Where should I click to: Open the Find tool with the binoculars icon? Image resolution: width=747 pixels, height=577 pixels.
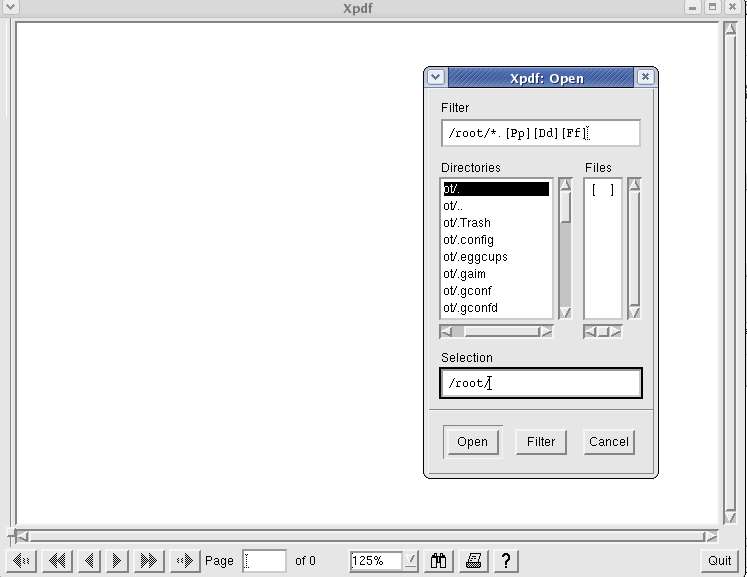tap(438, 560)
